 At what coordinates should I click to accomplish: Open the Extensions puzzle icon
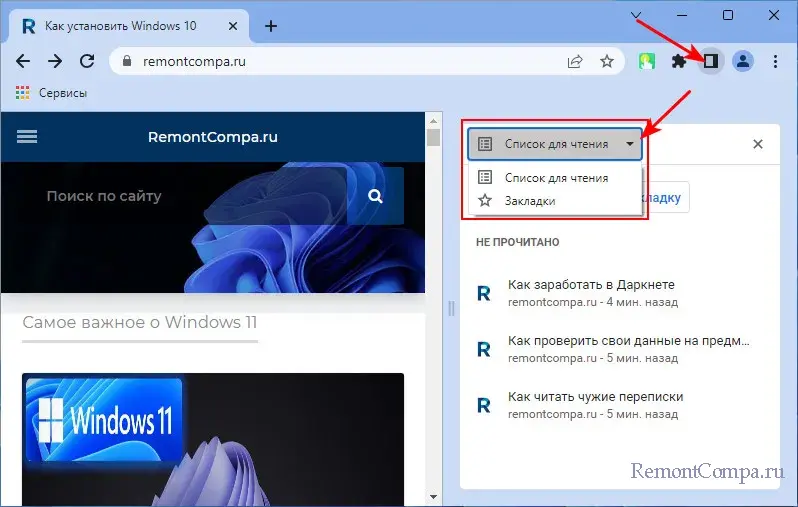(x=679, y=61)
